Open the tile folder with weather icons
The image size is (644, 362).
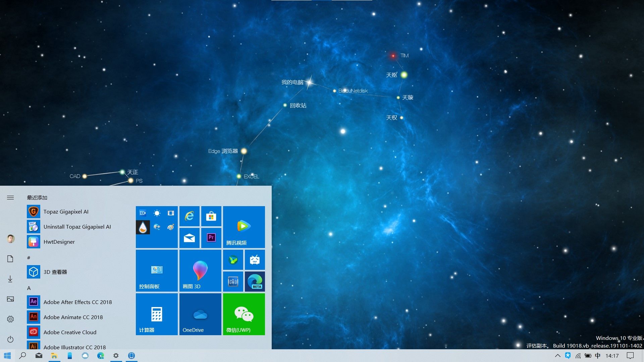(x=157, y=227)
